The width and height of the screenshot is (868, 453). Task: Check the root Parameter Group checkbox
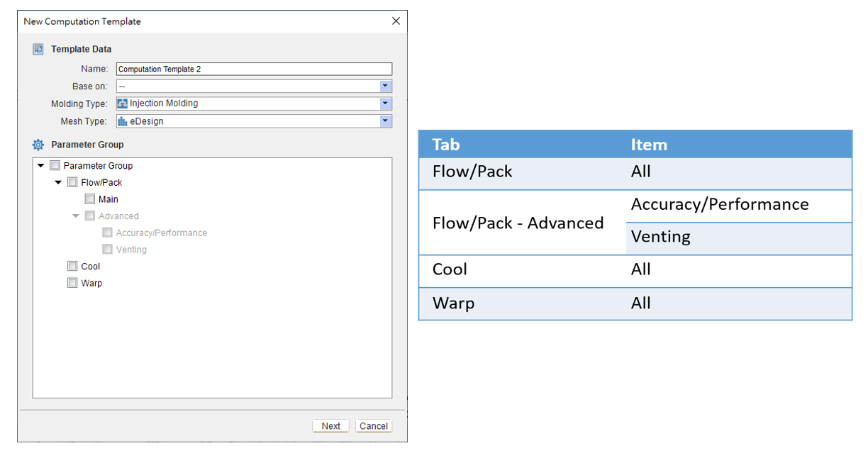click(55, 166)
